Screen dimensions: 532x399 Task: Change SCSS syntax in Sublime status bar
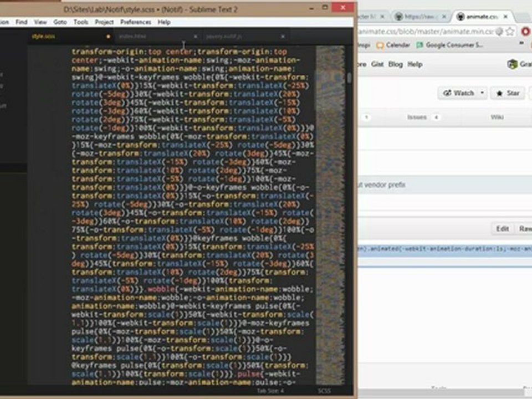(x=324, y=391)
